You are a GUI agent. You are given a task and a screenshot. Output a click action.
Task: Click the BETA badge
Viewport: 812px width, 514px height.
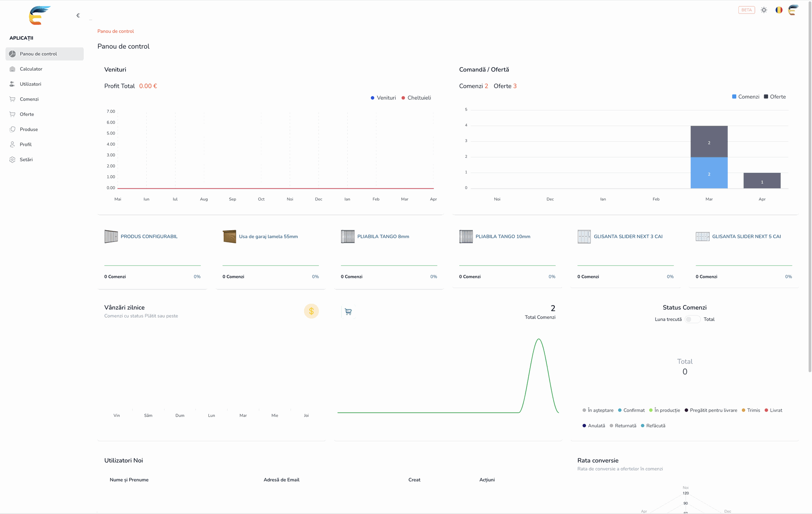pyautogui.click(x=746, y=10)
